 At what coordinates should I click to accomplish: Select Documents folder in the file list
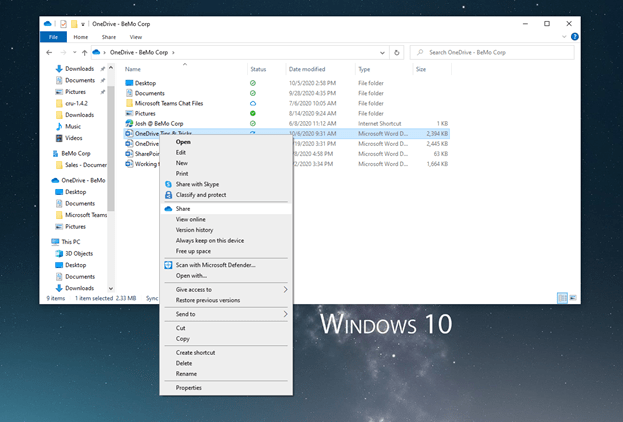point(149,93)
